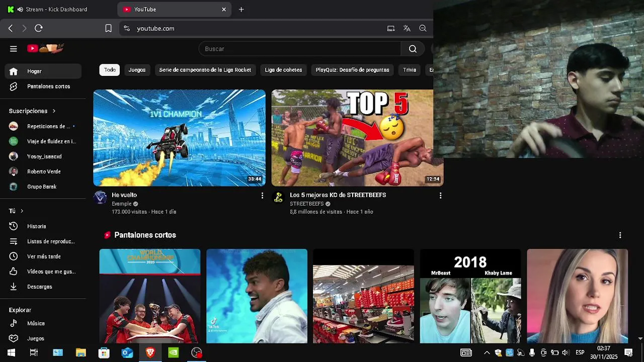Viewport: 644px width, 362px height.
Task: Select the Todo filter chip
Action: click(110, 70)
